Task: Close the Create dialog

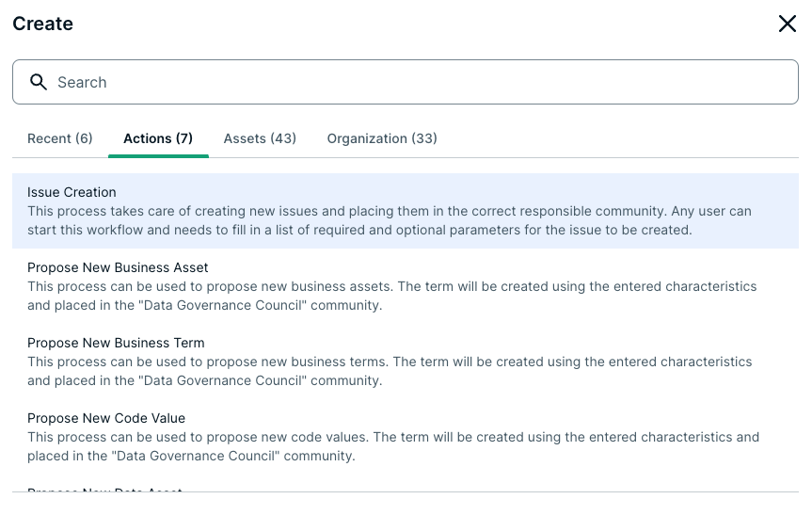Action: click(788, 24)
